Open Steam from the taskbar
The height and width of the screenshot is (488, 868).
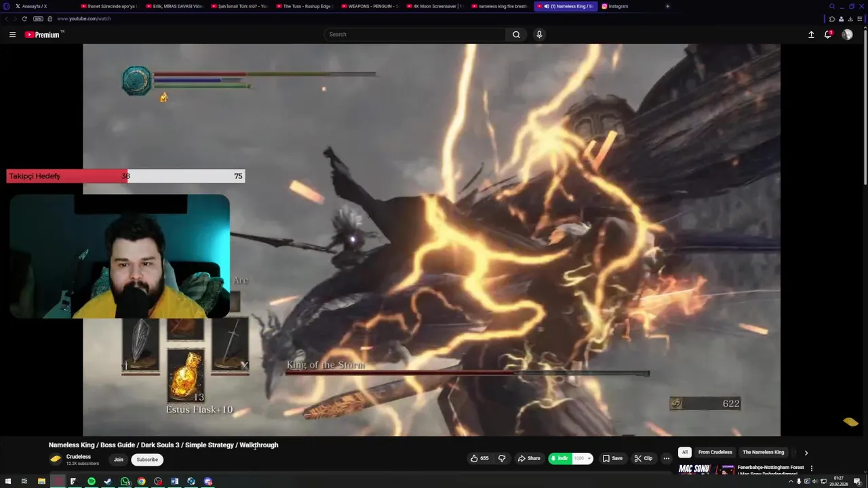tap(108, 481)
